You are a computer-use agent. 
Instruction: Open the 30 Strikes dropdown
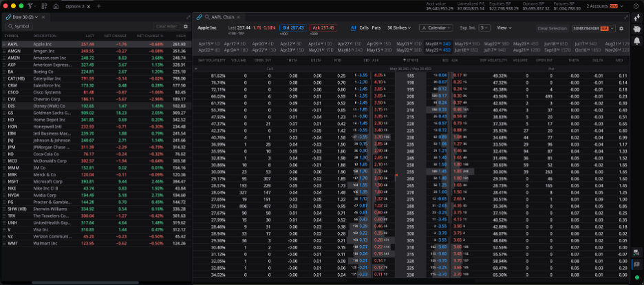click(x=399, y=28)
